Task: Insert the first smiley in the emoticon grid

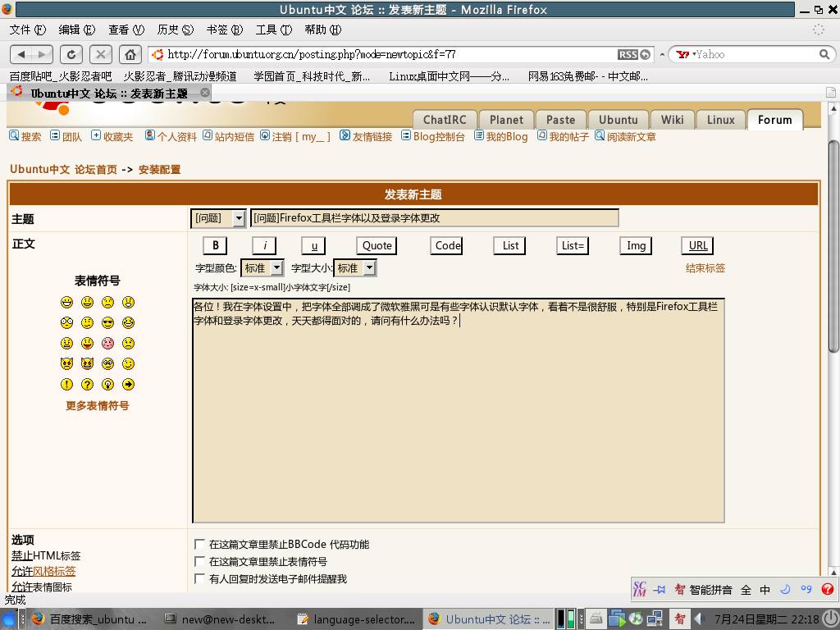Action: click(x=67, y=302)
